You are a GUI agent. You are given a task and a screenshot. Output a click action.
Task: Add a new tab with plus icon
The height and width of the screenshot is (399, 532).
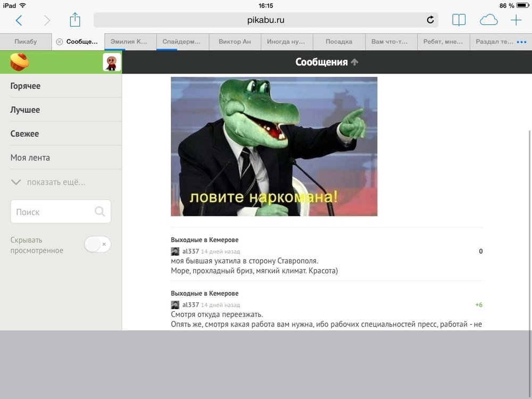coord(516,20)
